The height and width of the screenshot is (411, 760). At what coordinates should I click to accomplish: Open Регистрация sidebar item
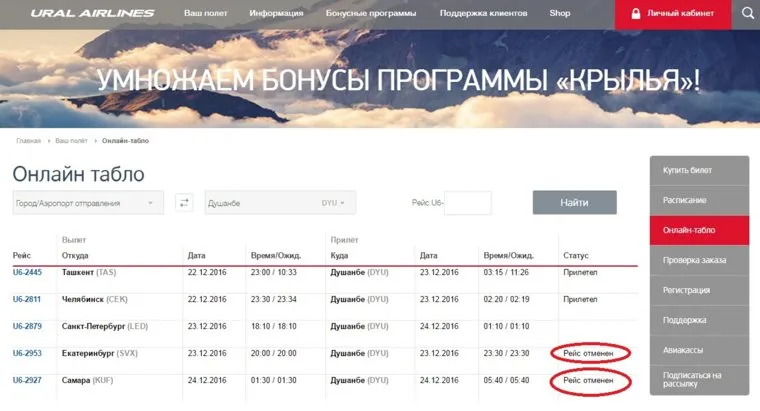tap(698, 290)
